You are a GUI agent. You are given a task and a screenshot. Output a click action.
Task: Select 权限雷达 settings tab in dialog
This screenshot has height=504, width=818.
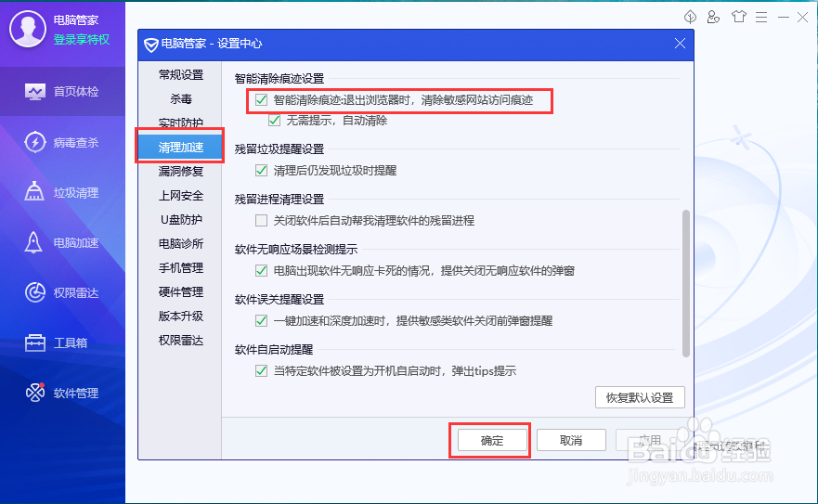click(x=180, y=340)
